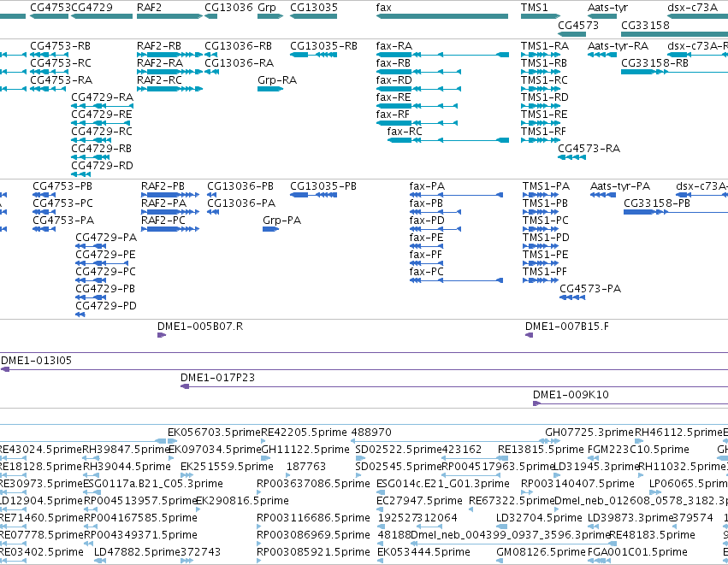
Task: Select the TMS1 gene arrow
Action: click(x=541, y=16)
